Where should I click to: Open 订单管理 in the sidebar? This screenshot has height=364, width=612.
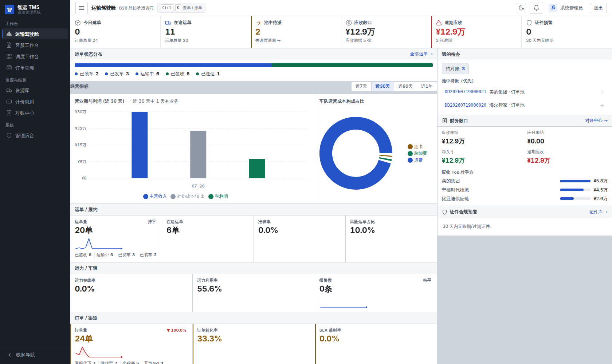[35, 68]
